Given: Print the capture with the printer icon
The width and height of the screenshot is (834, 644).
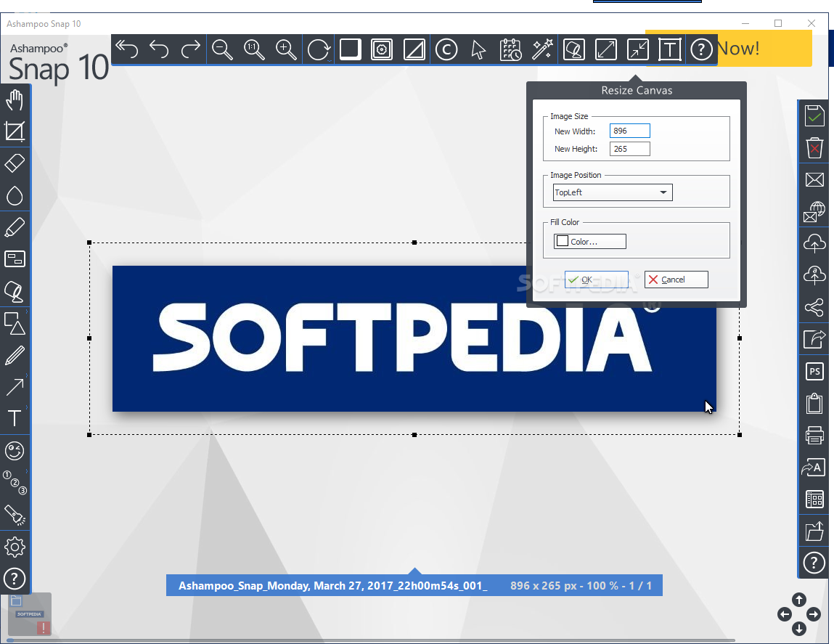Looking at the screenshot, I should point(814,435).
